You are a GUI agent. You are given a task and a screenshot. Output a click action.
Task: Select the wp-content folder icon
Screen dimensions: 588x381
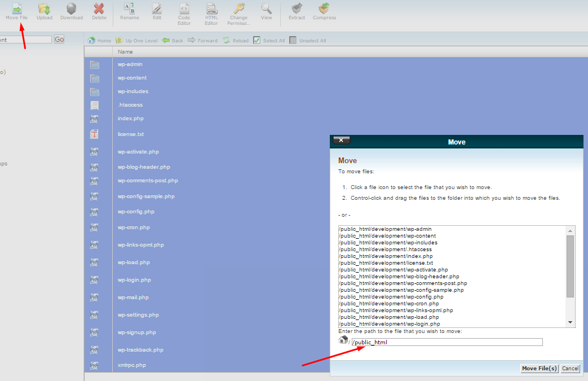95,78
